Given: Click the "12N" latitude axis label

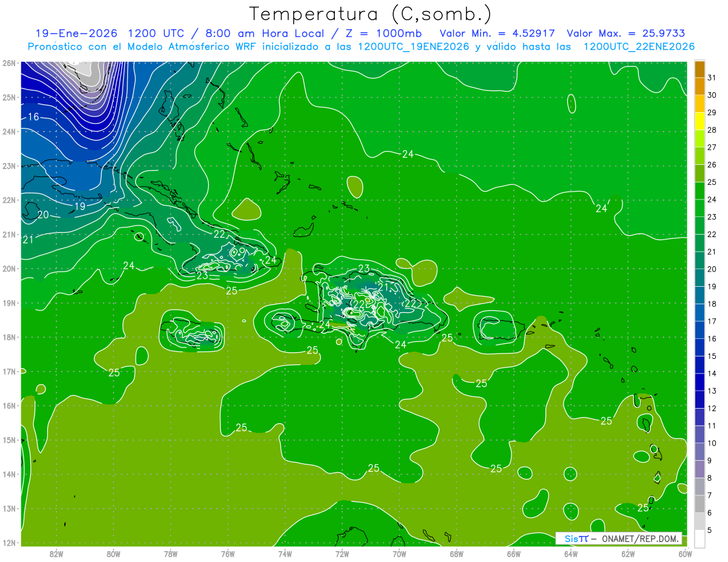Looking at the screenshot, I should tap(8, 543).
